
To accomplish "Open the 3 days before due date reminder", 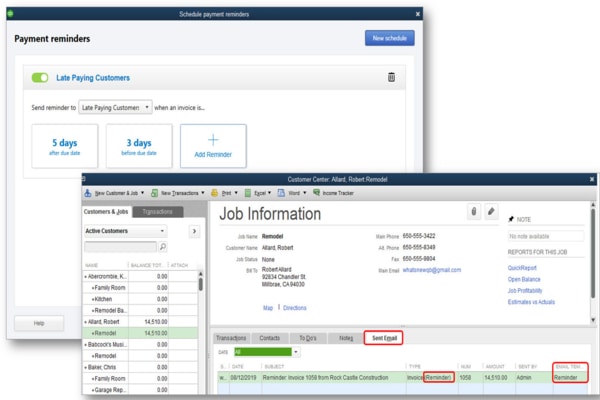I will (139, 146).
